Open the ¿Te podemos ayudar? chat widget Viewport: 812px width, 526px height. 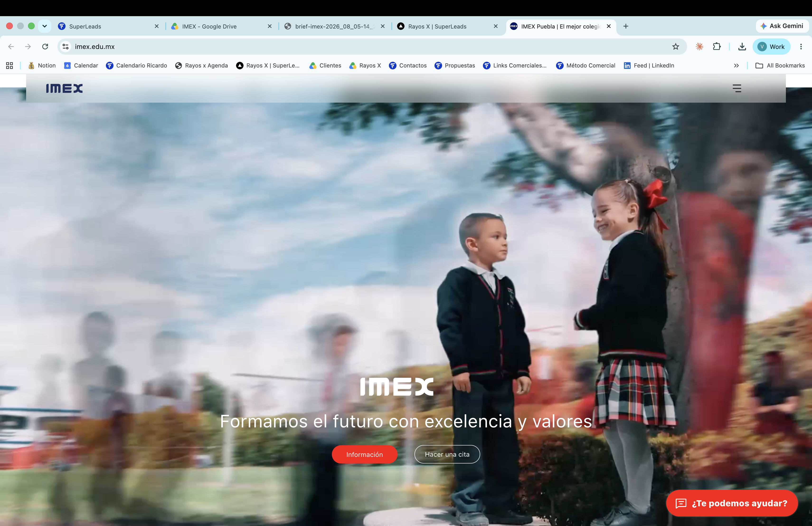[x=732, y=503]
